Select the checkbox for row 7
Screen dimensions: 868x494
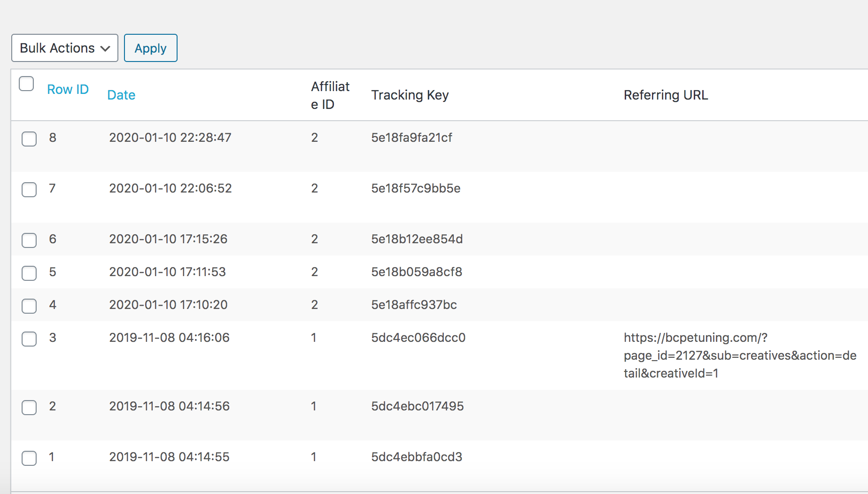click(29, 190)
